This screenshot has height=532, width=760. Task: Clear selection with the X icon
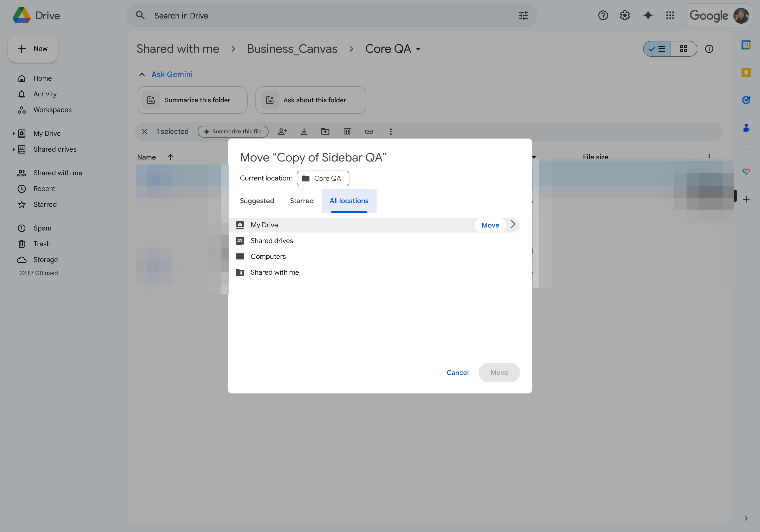point(144,132)
